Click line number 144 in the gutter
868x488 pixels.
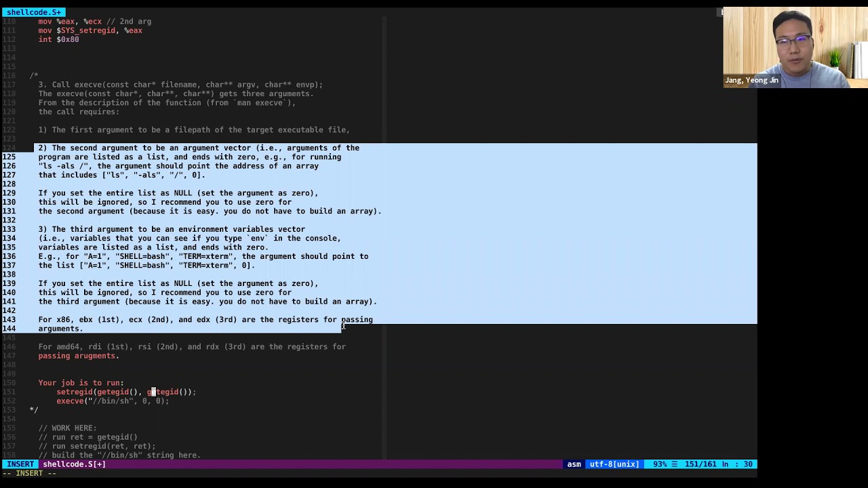pyautogui.click(x=9, y=329)
